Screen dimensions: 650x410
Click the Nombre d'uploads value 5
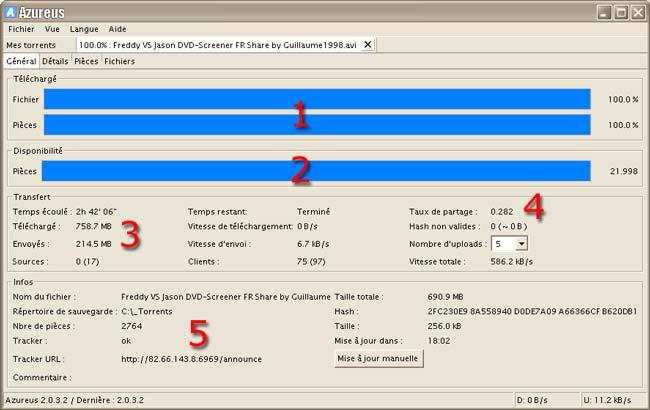click(499, 244)
